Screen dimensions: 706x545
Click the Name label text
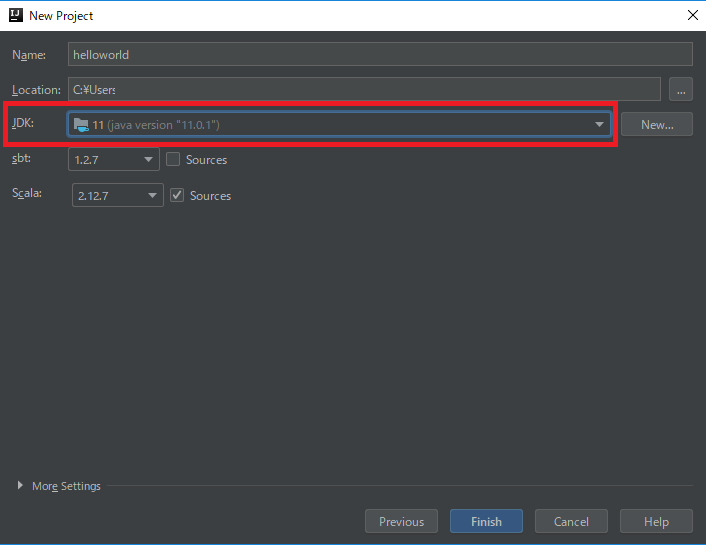29,55
